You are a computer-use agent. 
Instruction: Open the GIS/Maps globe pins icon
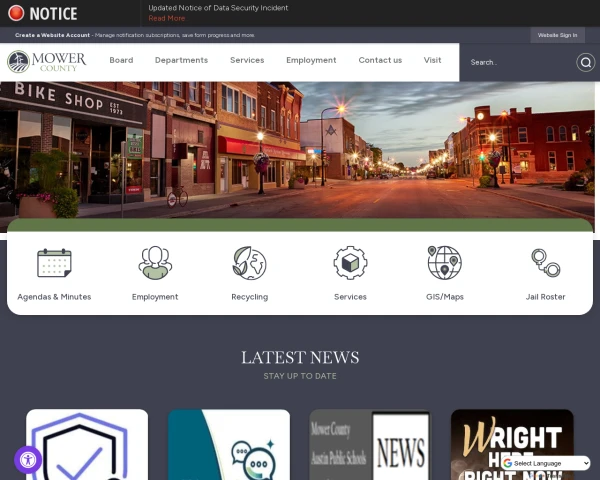coord(445,263)
